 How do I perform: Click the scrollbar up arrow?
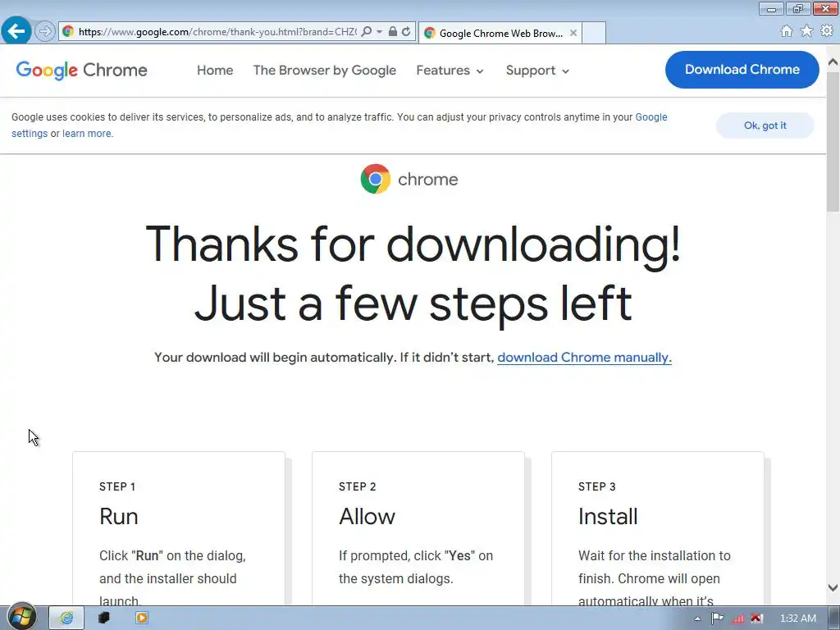click(833, 62)
